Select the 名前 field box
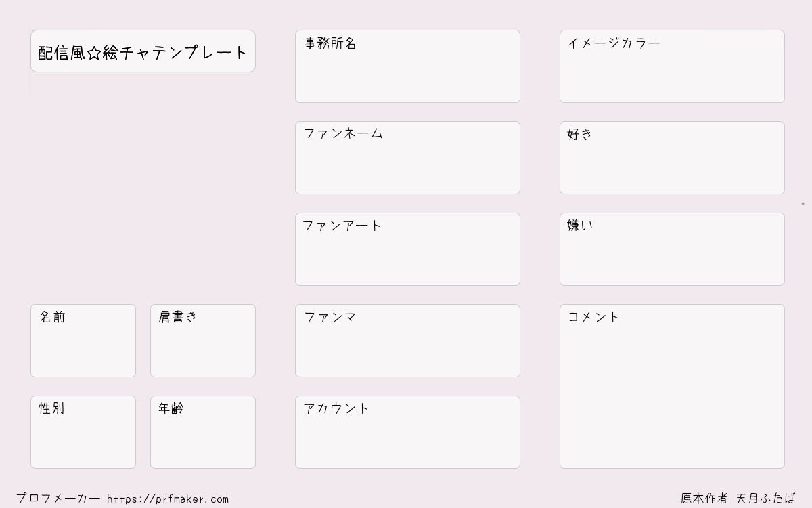812x508 pixels. click(x=83, y=341)
